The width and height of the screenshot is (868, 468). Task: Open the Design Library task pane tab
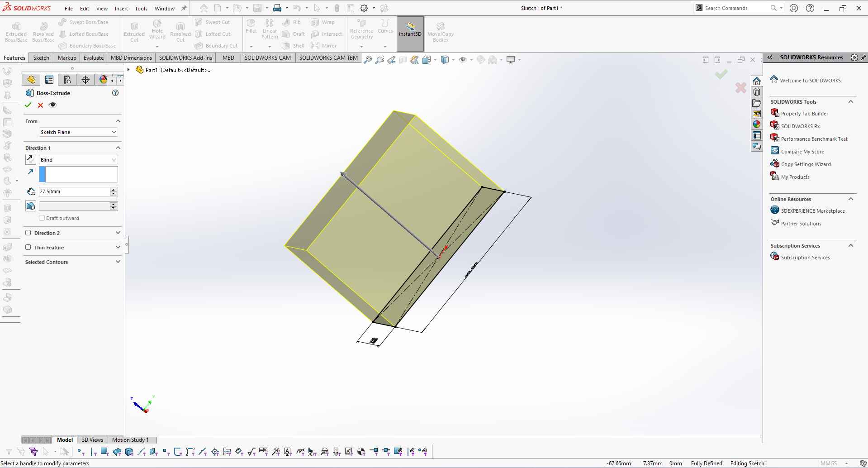(757, 92)
